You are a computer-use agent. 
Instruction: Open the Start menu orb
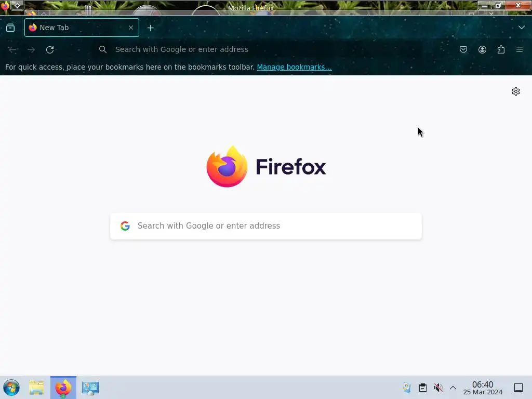point(11,388)
